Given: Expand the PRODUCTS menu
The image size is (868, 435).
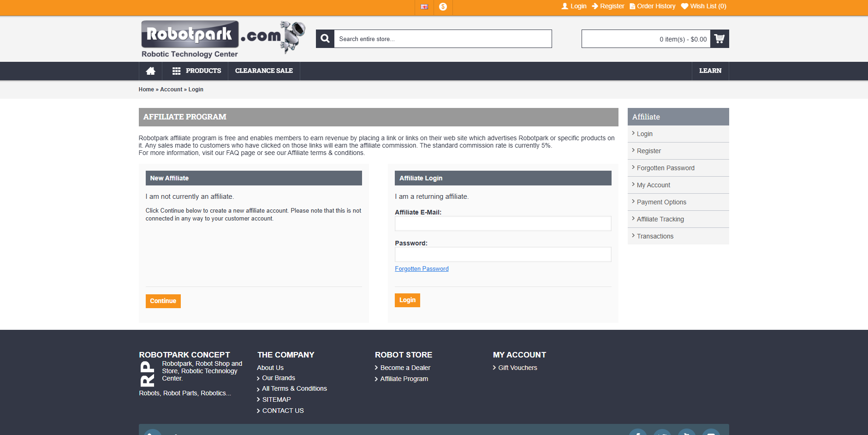Looking at the screenshot, I should [197, 71].
